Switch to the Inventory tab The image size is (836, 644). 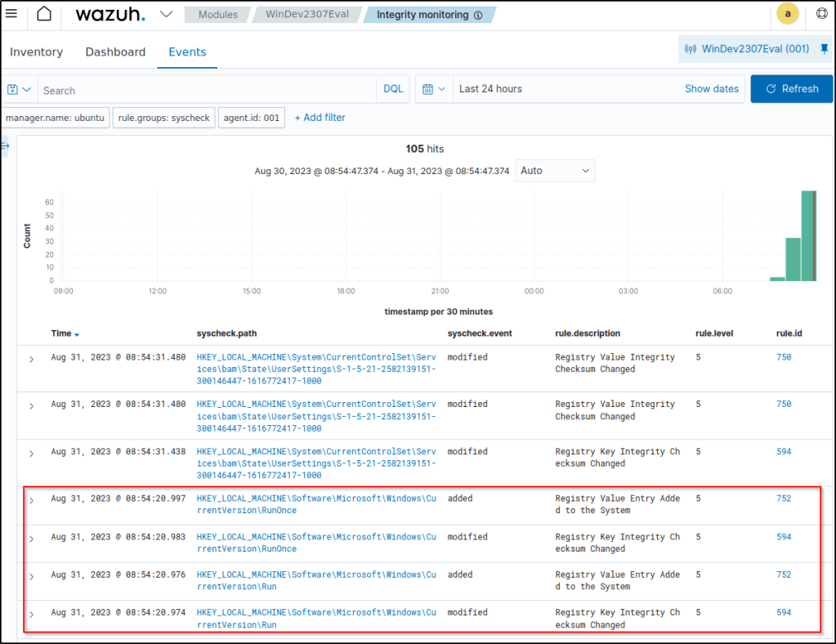(x=36, y=51)
